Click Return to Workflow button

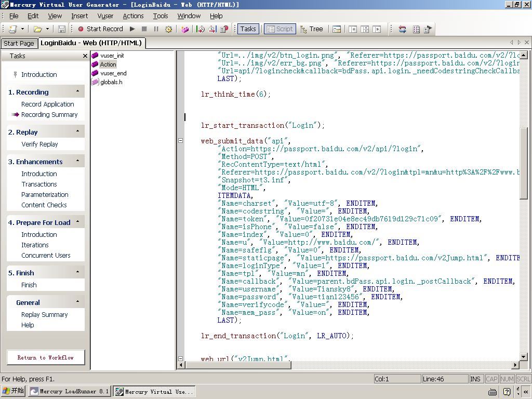point(46,357)
